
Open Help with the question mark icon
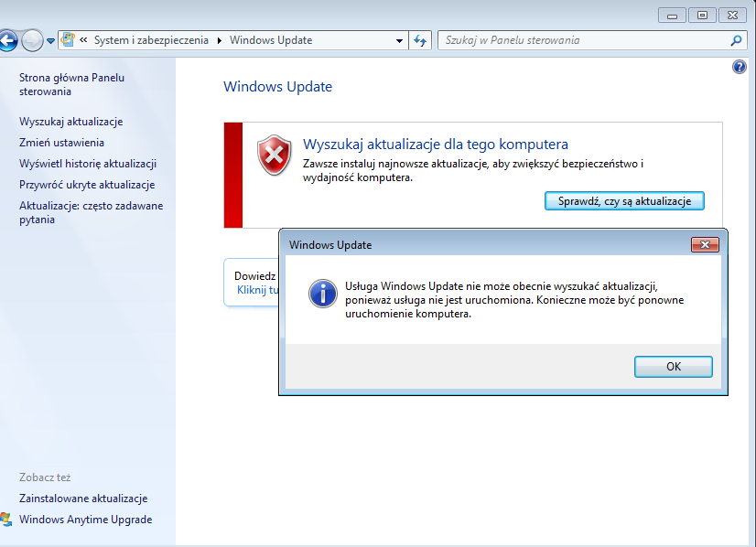pos(740,67)
